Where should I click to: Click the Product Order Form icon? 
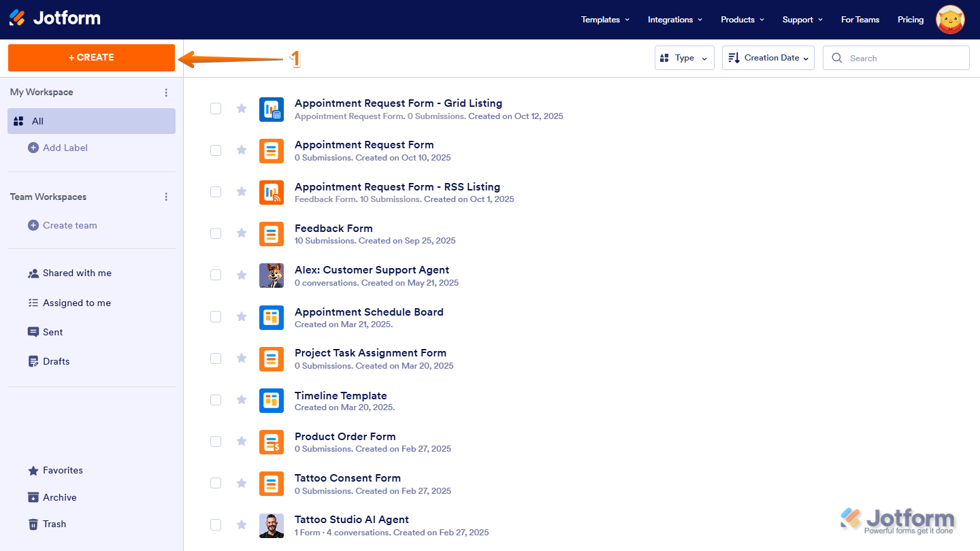pos(272,442)
